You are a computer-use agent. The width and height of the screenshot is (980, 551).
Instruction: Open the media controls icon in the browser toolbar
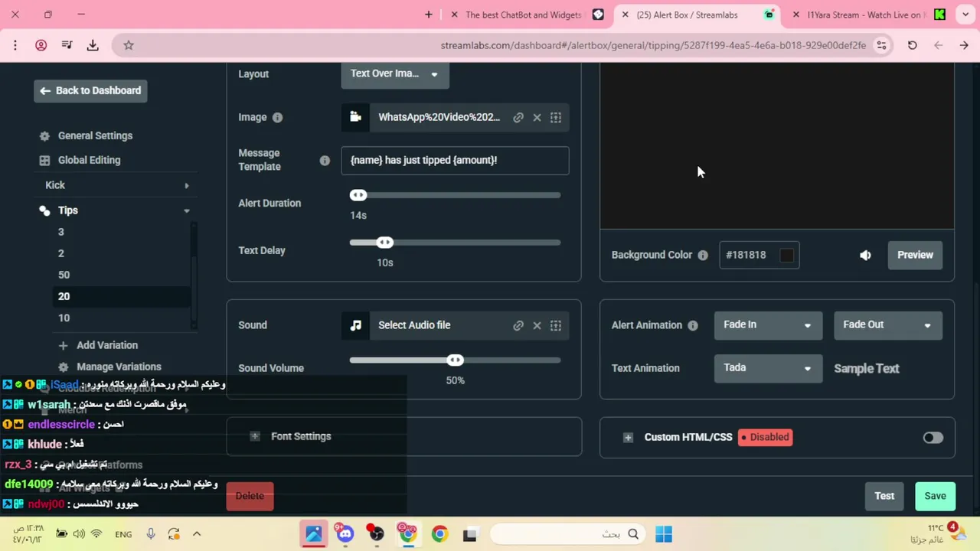(x=67, y=45)
